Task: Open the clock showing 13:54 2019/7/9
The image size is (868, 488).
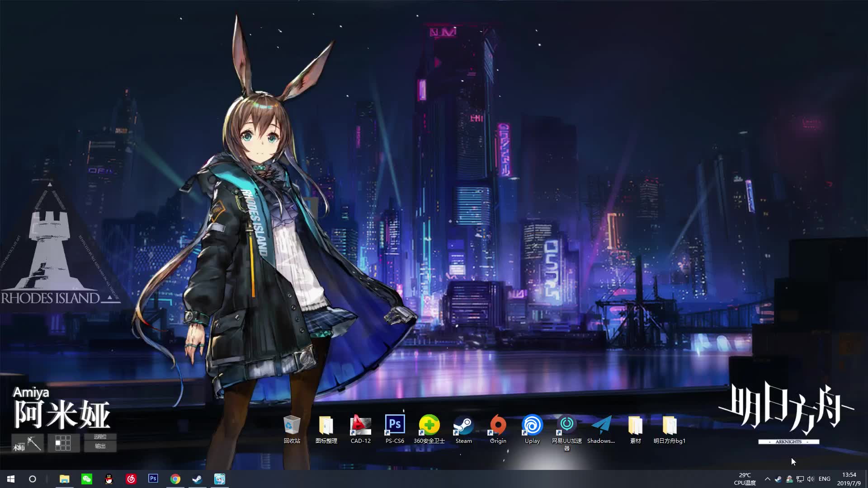Action: pos(849,479)
